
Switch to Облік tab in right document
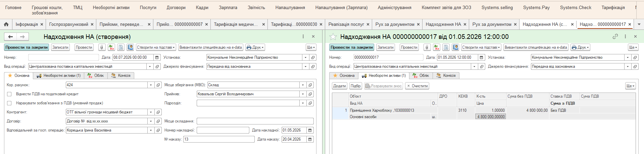[421, 75]
